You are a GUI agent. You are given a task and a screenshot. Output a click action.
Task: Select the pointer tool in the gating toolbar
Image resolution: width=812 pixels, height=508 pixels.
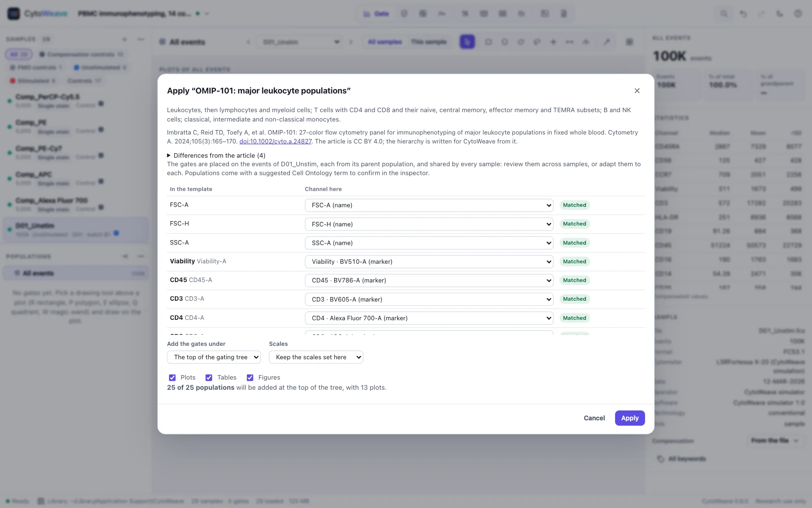point(467,42)
